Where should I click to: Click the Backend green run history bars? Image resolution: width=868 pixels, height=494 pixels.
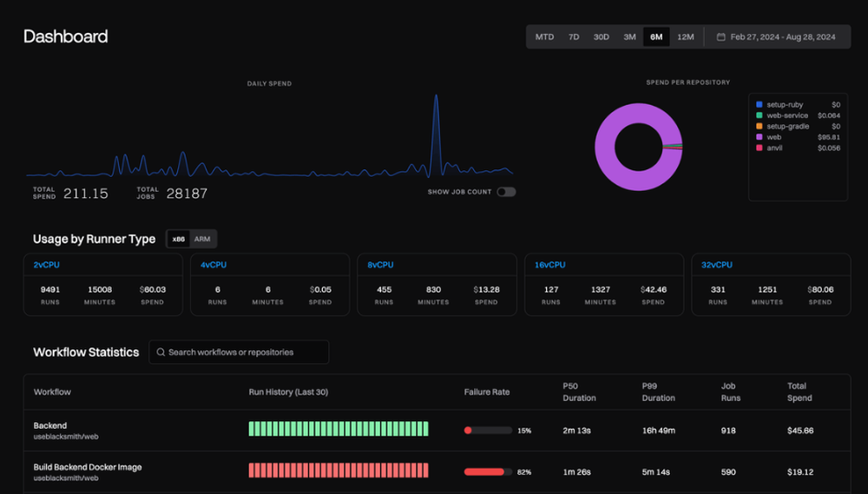point(339,429)
